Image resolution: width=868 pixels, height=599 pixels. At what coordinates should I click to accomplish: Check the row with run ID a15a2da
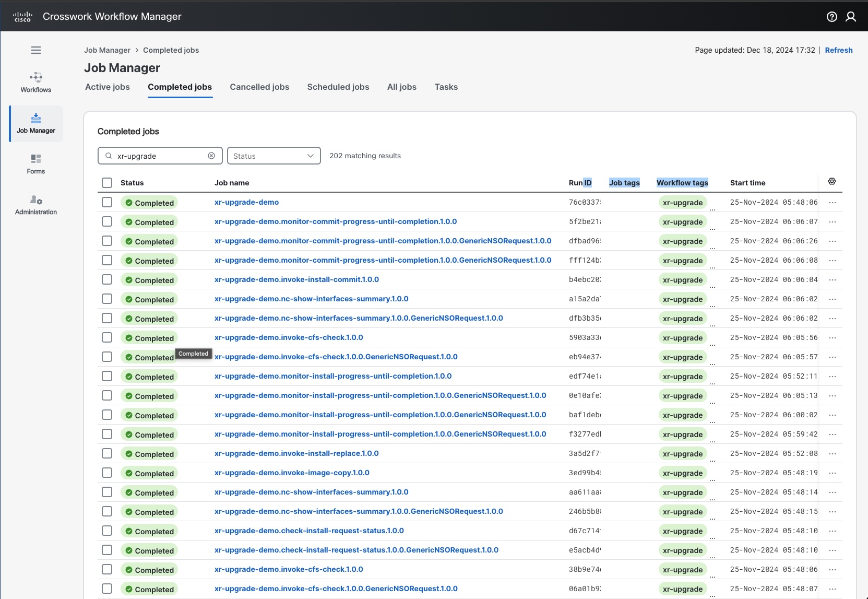click(x=107, y=299)
